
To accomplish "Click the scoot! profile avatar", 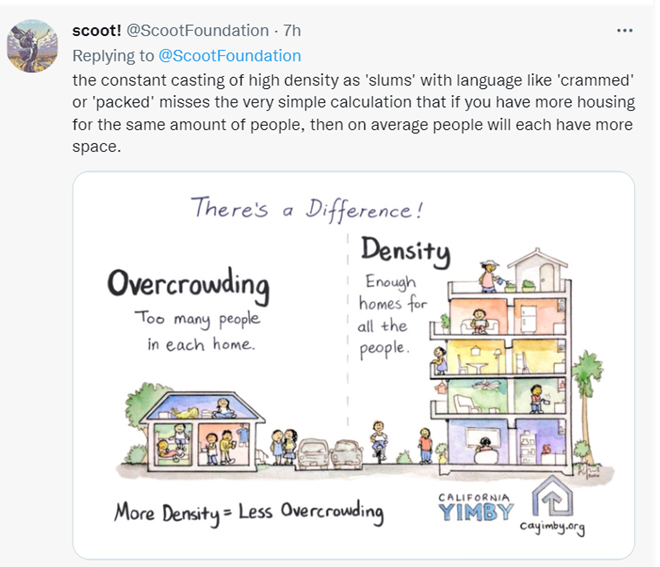I will point(32,47).
